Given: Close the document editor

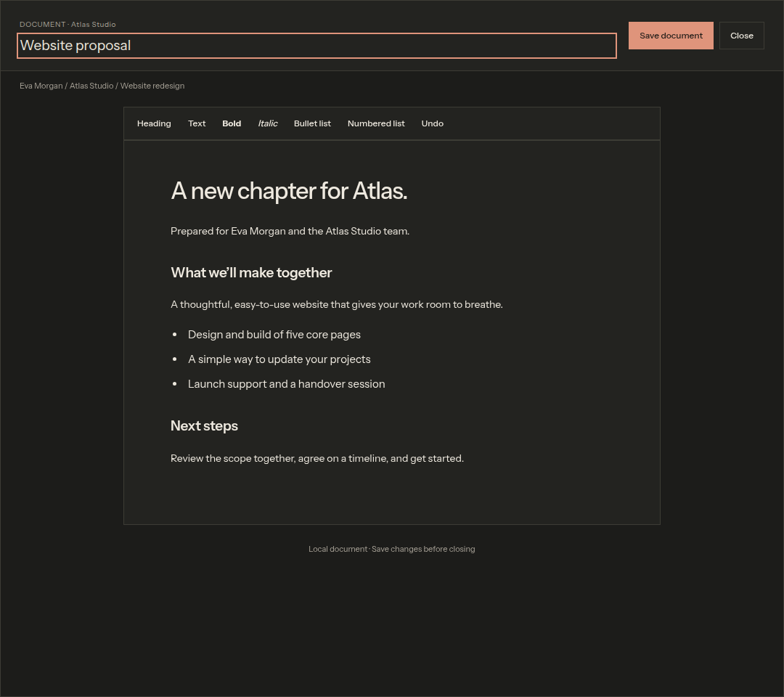Looking at the screenshot, I should (x=741, y=36).
